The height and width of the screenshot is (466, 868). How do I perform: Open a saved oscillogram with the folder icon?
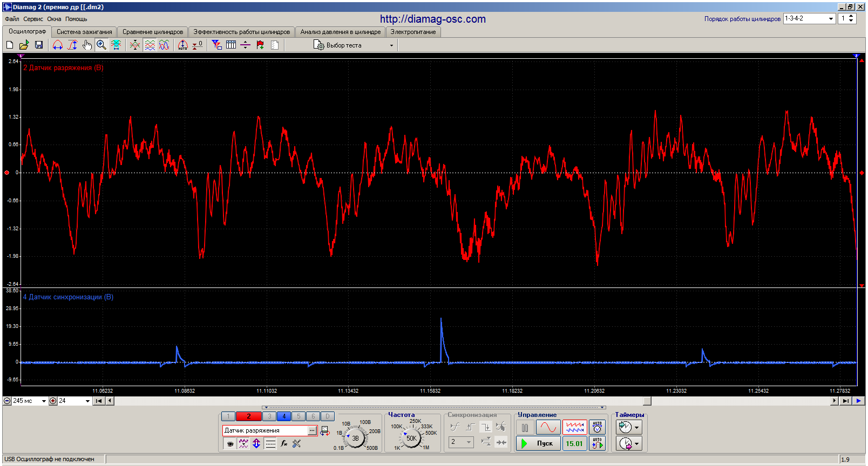[24, 45]
